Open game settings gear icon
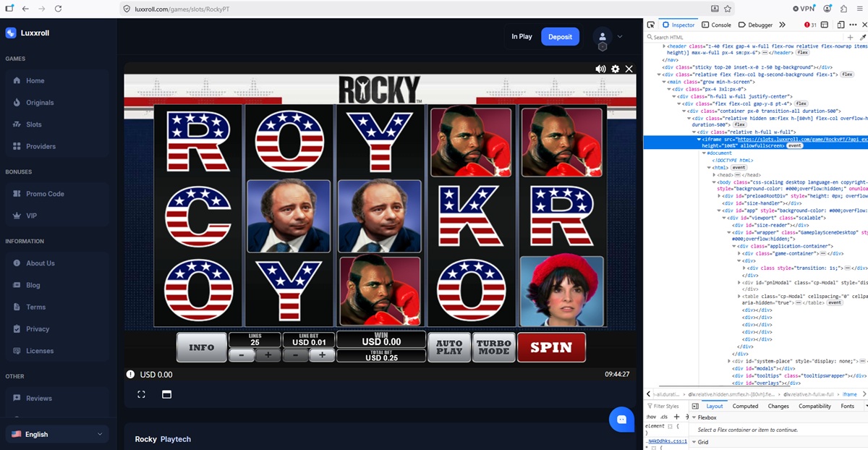 click(x=616, y=69)
